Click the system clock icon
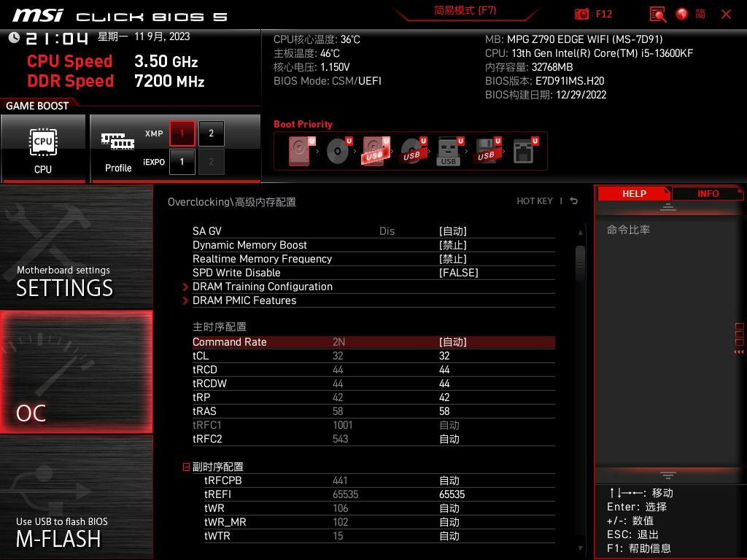Viewport: 747px width, 560px height. (x=14, y=37)
